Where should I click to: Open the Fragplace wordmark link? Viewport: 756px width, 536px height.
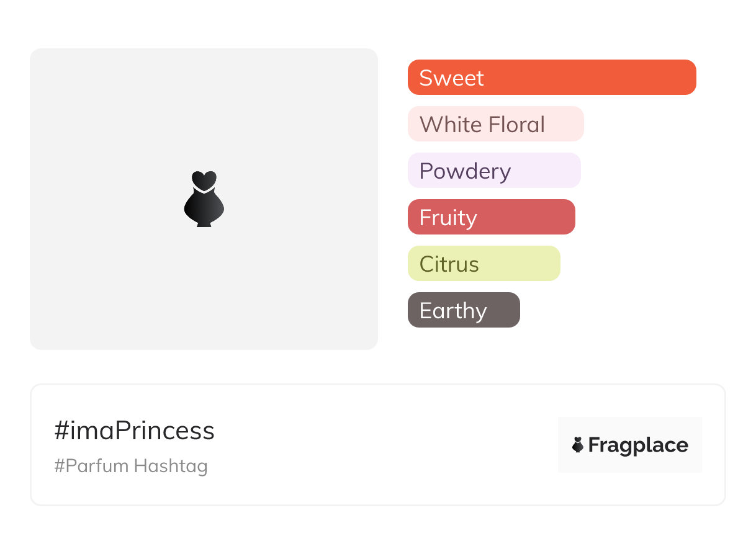638,445
